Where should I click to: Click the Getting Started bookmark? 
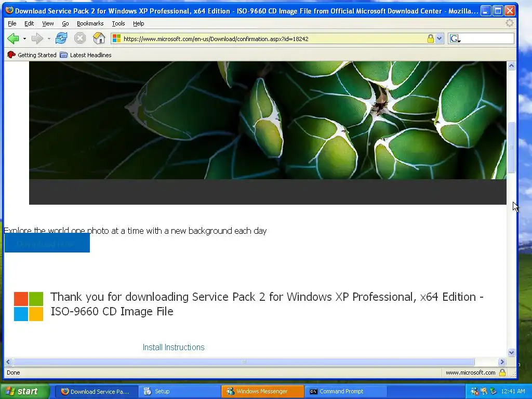click(32, 55)
